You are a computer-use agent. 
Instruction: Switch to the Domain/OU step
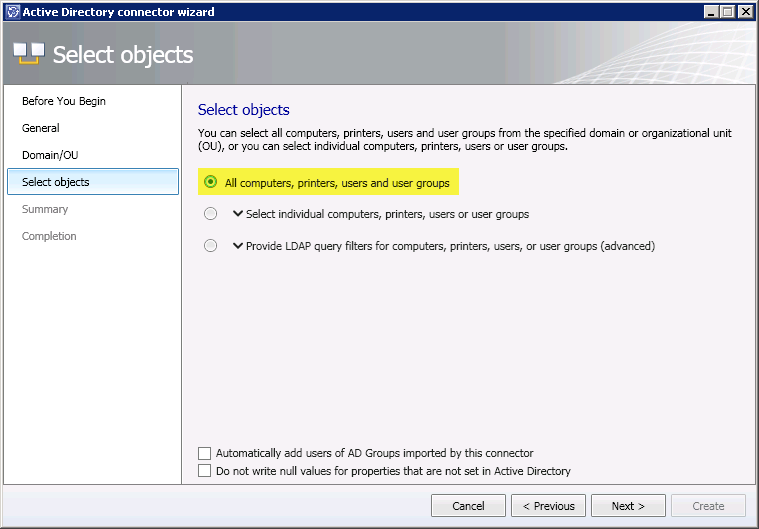pyautogui.click(x=49, y=155)
